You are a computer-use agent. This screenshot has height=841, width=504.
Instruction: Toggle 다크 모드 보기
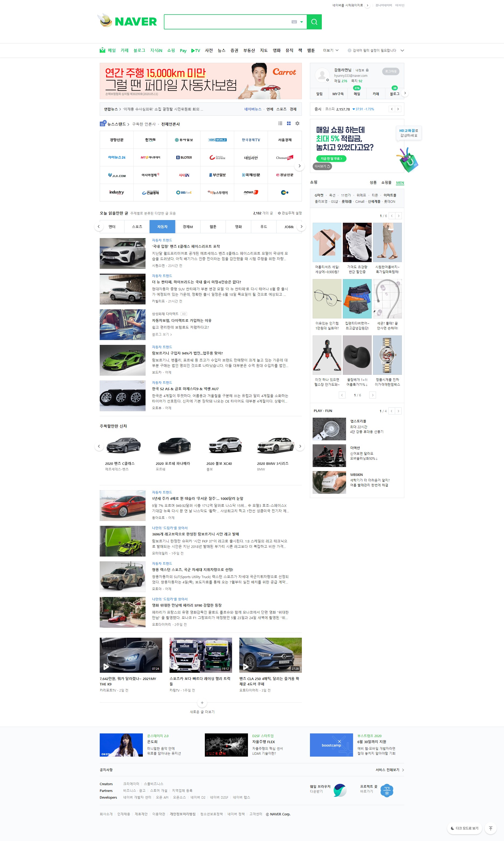464,828
